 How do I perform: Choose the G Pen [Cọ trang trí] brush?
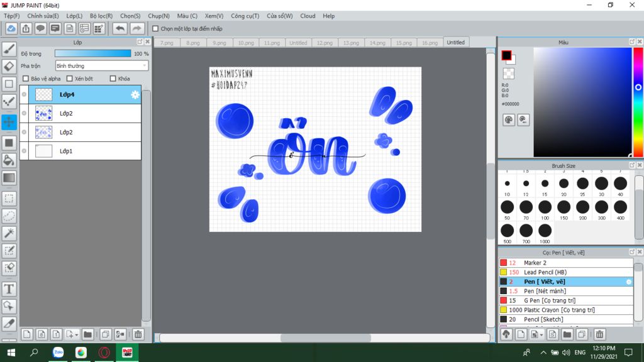pos(566,300)
